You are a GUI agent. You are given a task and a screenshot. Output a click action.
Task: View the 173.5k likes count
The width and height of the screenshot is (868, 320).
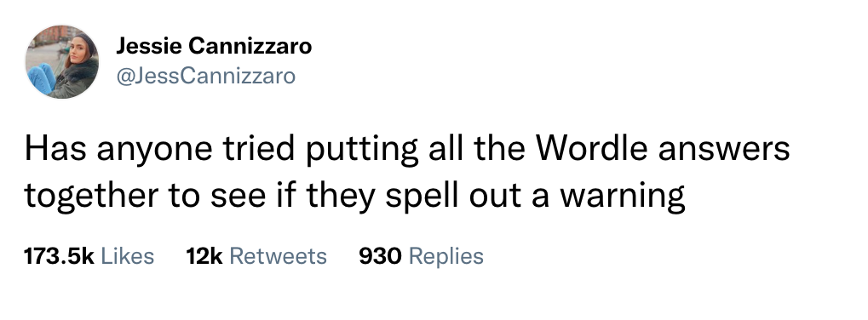click(60, 256)
